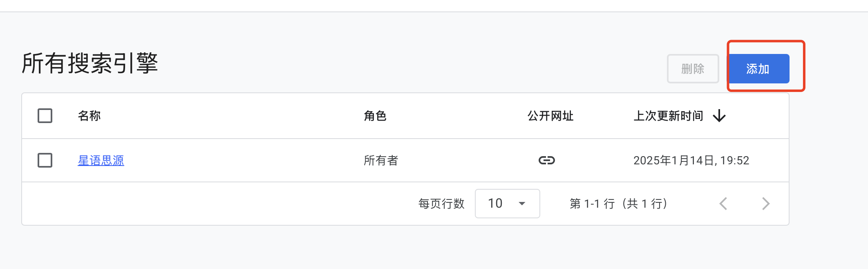Click the 添加 button to add a search engine

(759, 68)
